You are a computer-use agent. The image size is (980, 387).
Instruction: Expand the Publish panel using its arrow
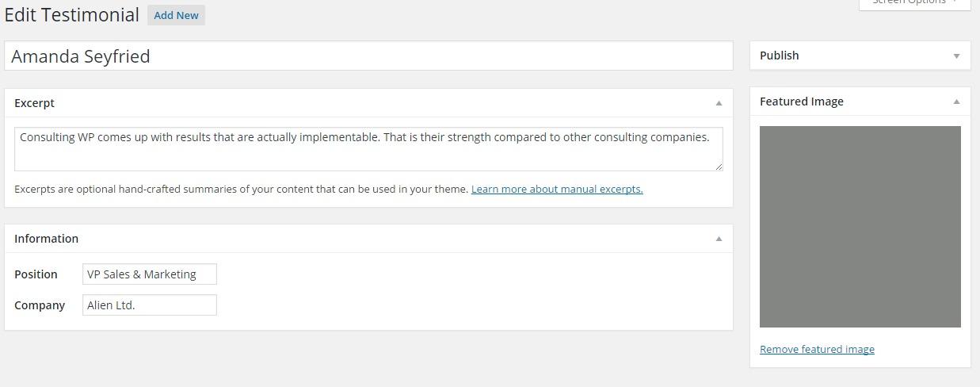click(x=956, y=56)
